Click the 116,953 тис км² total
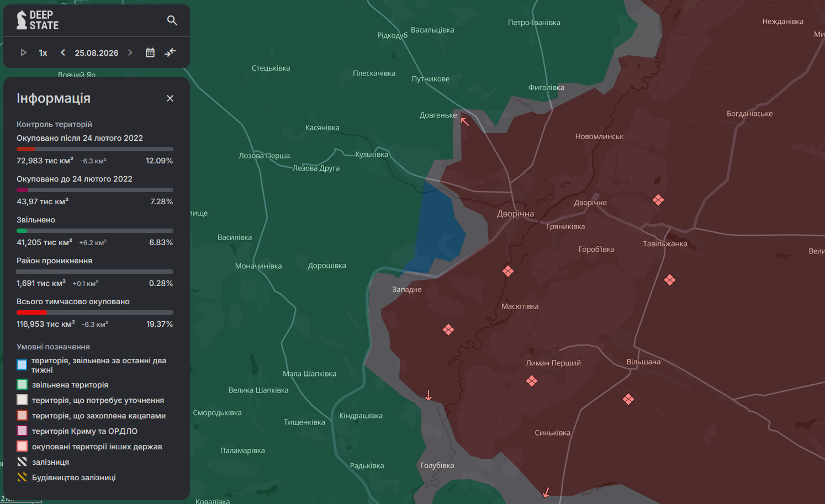 46,324
